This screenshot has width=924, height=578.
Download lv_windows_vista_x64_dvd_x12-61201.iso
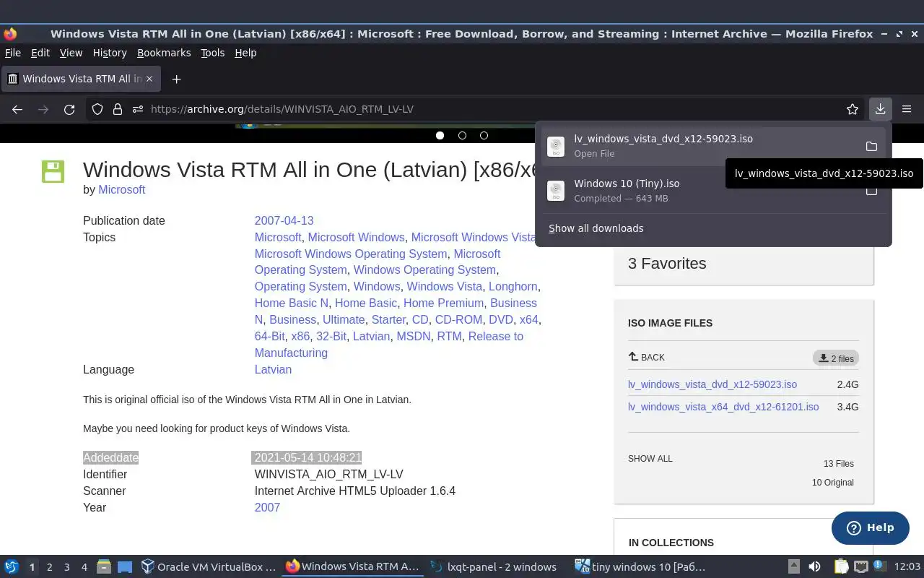pyautogui.click(x=723, y=407)
